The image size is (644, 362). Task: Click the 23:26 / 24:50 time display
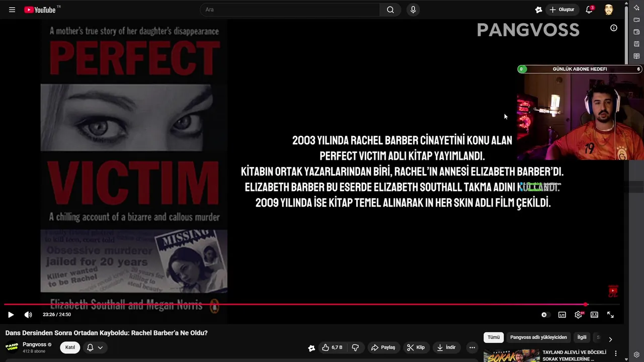coord(57,315)
